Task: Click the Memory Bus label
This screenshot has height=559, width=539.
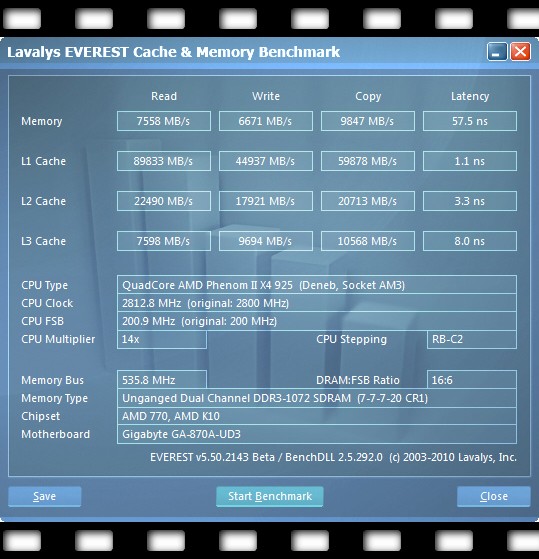Action: tap(52, 380)
